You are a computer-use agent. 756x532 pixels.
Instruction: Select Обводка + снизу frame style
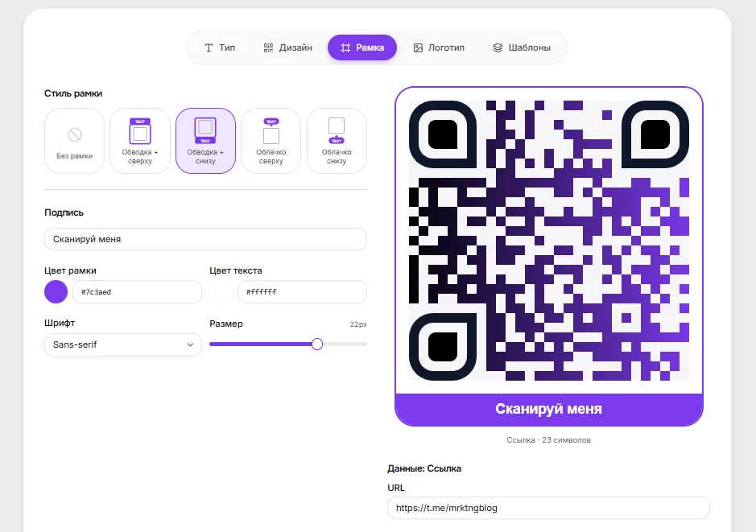(205, 141)
